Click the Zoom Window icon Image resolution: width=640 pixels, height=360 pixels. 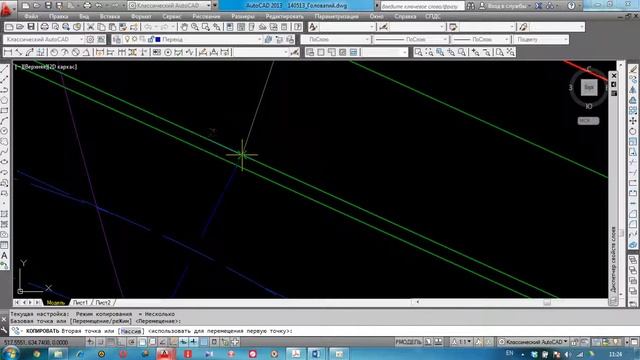(x=418, y=52)
